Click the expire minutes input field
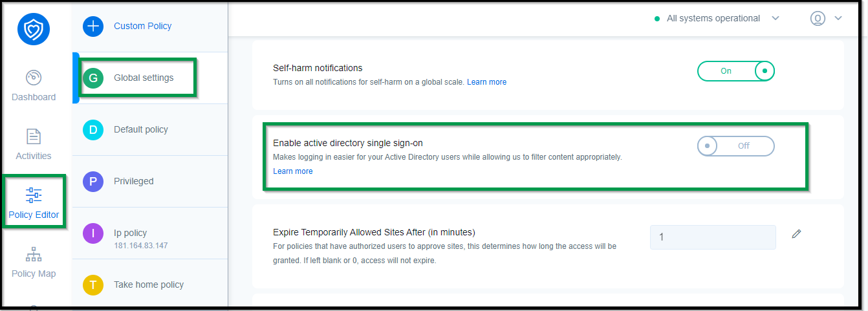The height and width of the screenshot is (311, 868). pyautogui.click(x=713, y=237)
